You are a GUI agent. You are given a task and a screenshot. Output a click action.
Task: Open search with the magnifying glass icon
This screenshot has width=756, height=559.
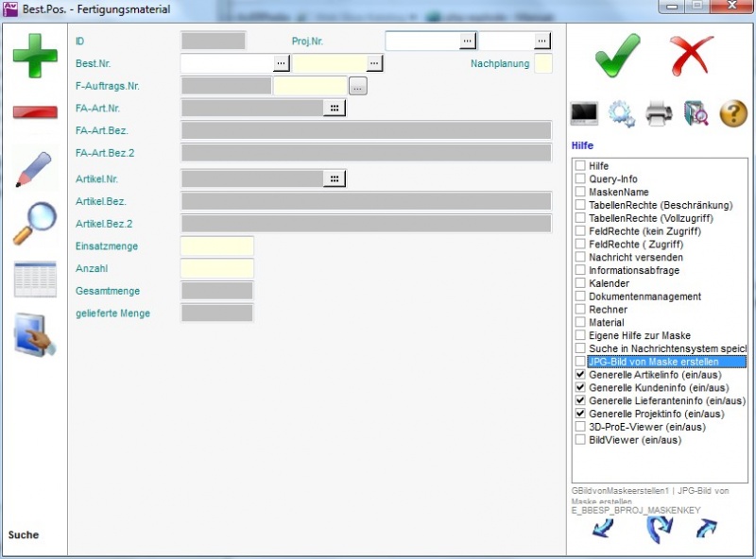[35, 223]
